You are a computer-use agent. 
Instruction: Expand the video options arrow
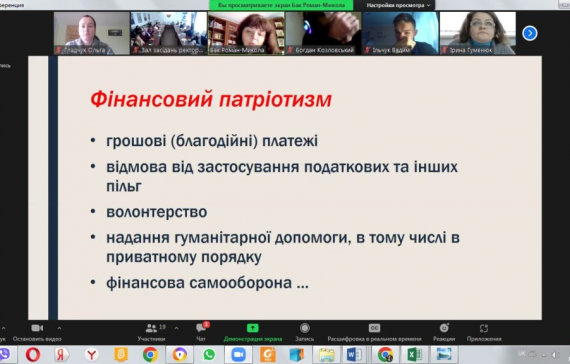click(x=59, y=328)
